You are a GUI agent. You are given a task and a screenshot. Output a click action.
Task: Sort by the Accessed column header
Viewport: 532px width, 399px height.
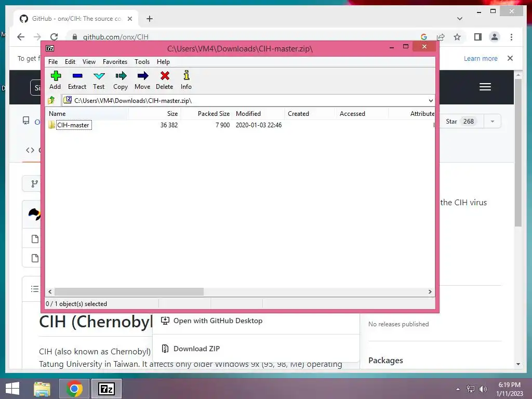pos(362,114)
